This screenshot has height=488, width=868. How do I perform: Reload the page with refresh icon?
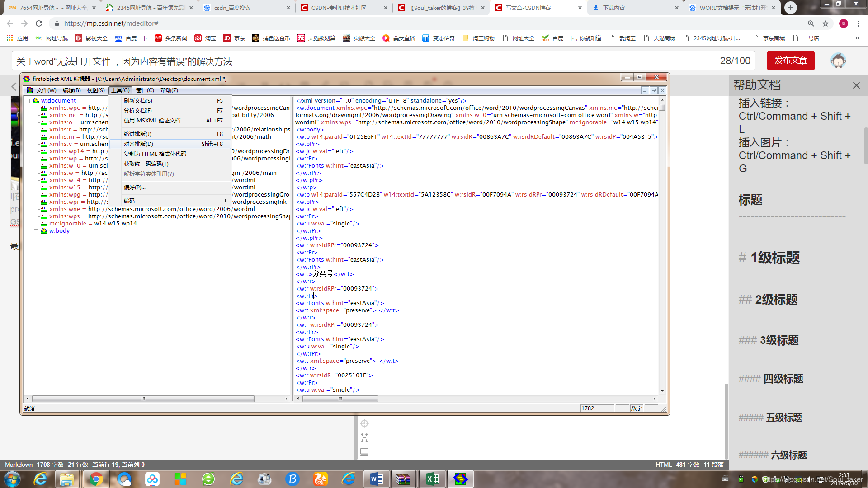(x=39, y=23)
